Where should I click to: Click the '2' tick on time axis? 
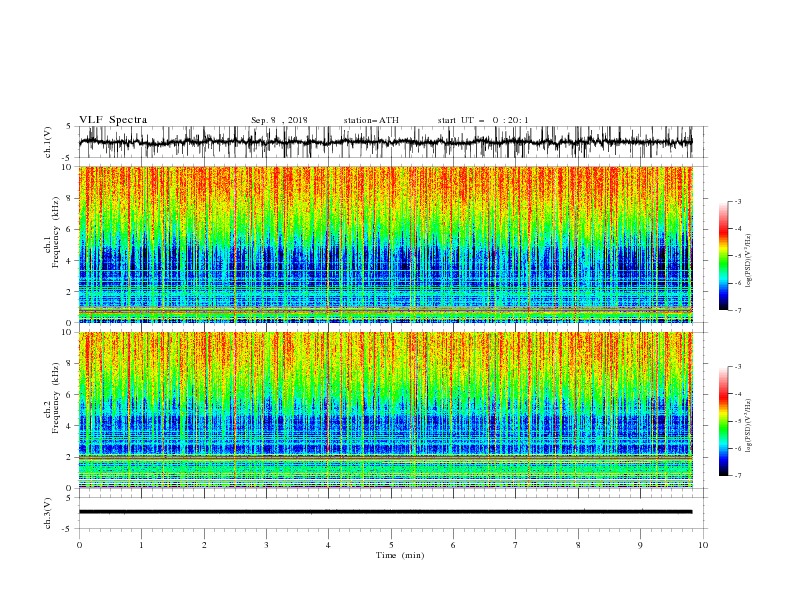pyautogui.click(x=204, y=545)
